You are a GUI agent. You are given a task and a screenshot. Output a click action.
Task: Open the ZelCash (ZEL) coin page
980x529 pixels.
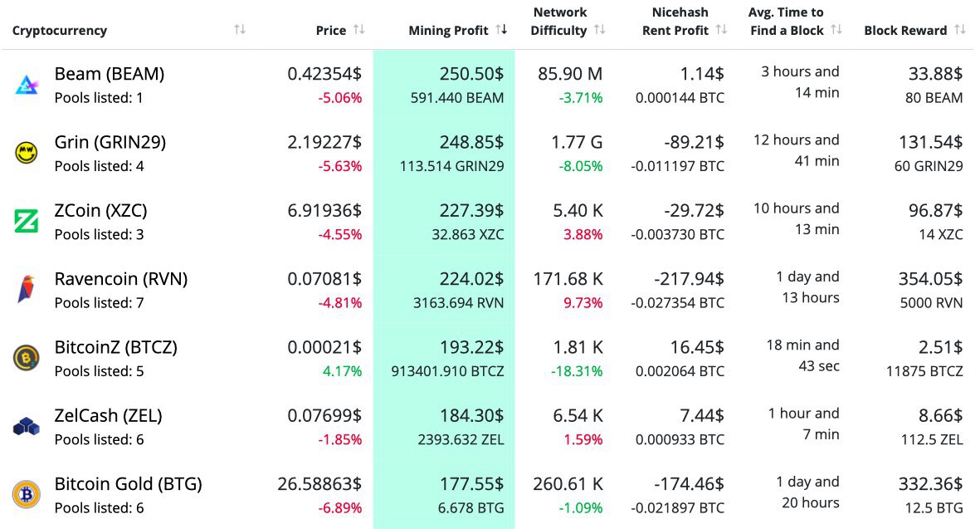109,415
